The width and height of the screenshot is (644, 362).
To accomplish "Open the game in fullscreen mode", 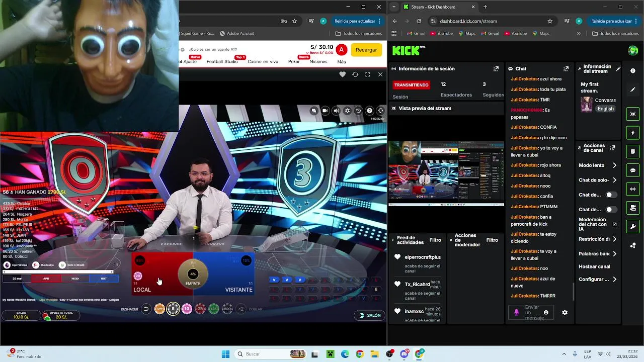I will (368, 74).
